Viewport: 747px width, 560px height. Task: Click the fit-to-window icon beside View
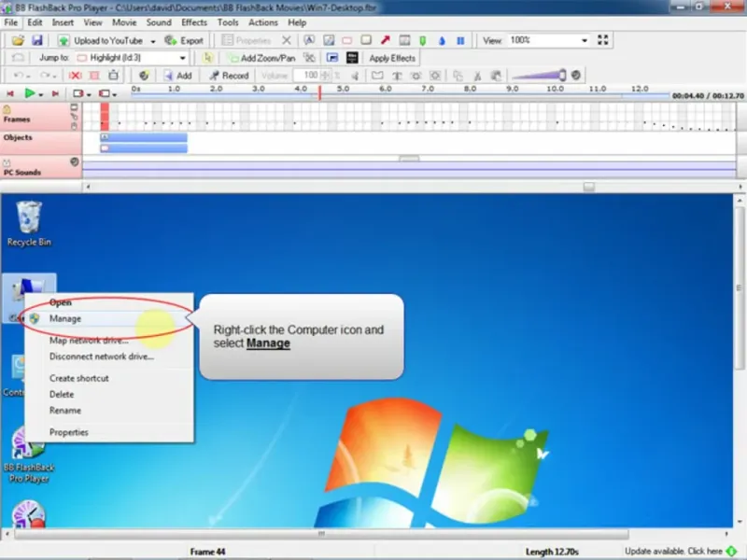603,41
